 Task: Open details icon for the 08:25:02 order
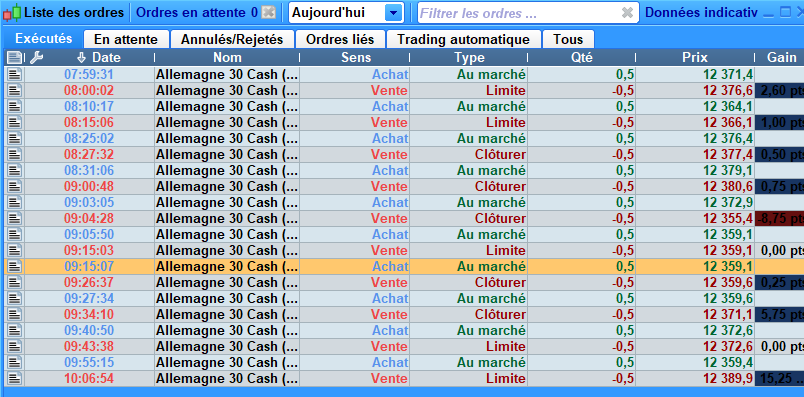coord(15,138)
